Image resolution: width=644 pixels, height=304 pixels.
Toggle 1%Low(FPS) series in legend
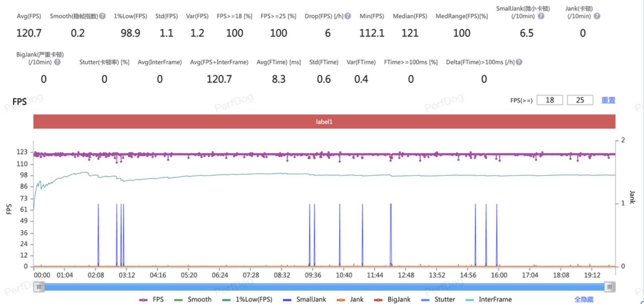pos(247,300)
